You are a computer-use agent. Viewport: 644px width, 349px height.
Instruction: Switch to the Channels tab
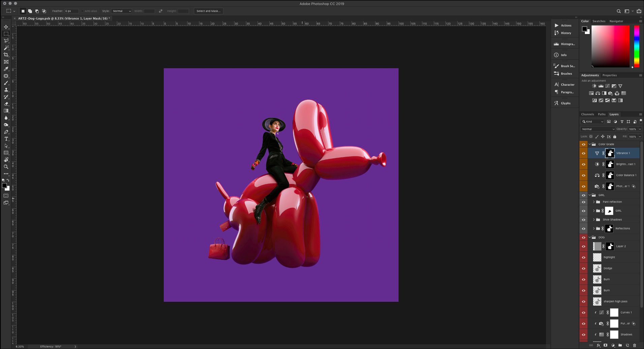click(x=587, y=114)
